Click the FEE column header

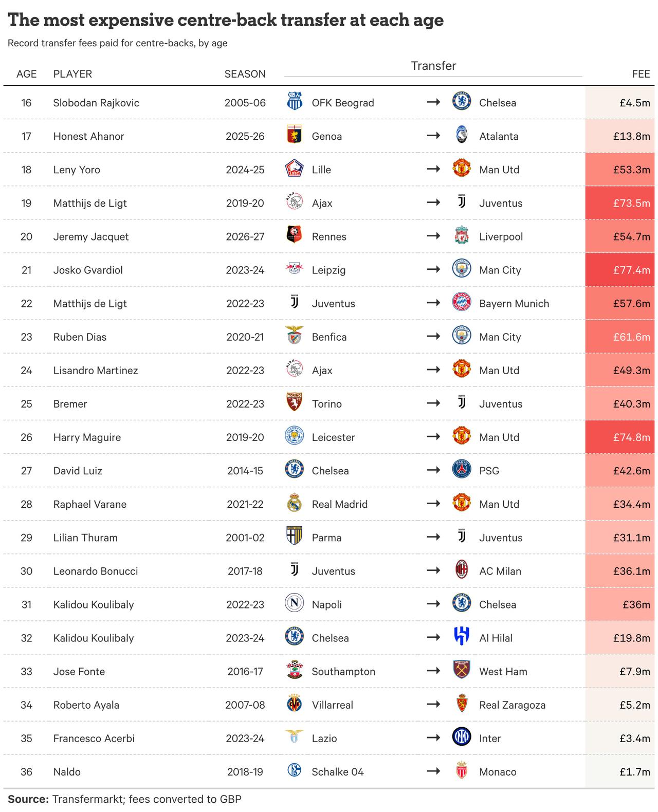pos(641,74)
